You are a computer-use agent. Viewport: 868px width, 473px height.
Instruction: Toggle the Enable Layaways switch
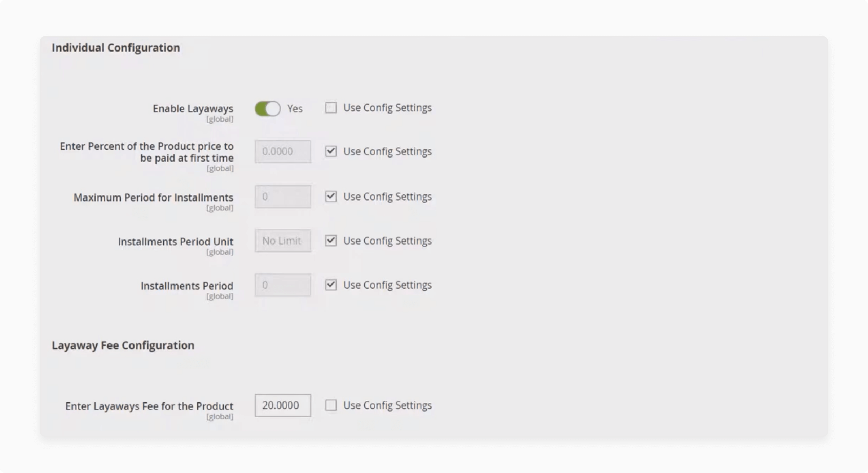pyautogui.click(x=268, y=108)
